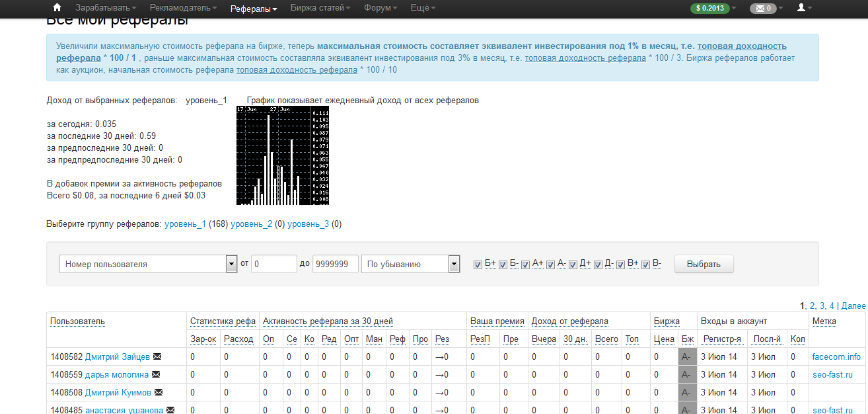868x414 pixels.
Task: Focus the 'от' minimum value field
Action: click(x=274, y=264)
